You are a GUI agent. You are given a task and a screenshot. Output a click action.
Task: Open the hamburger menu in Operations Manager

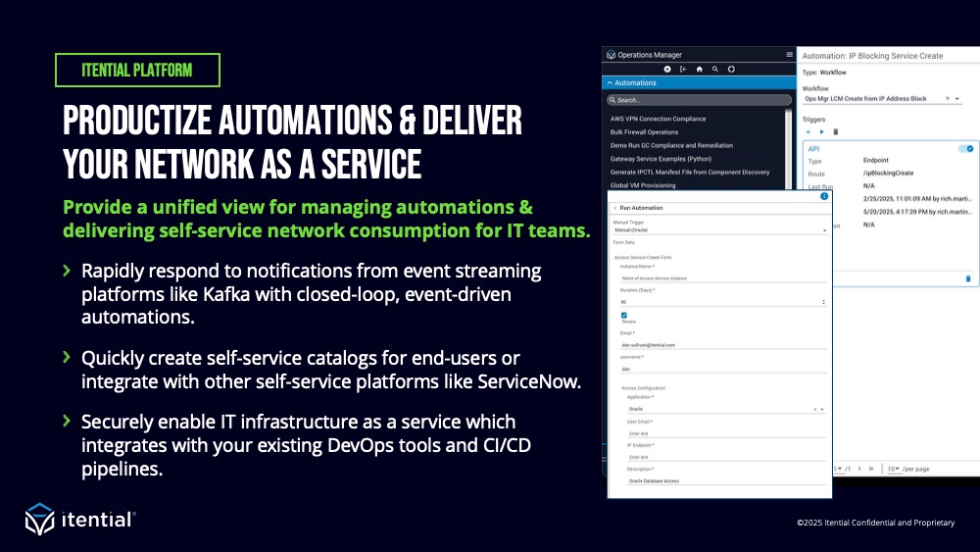click(789, 54)
